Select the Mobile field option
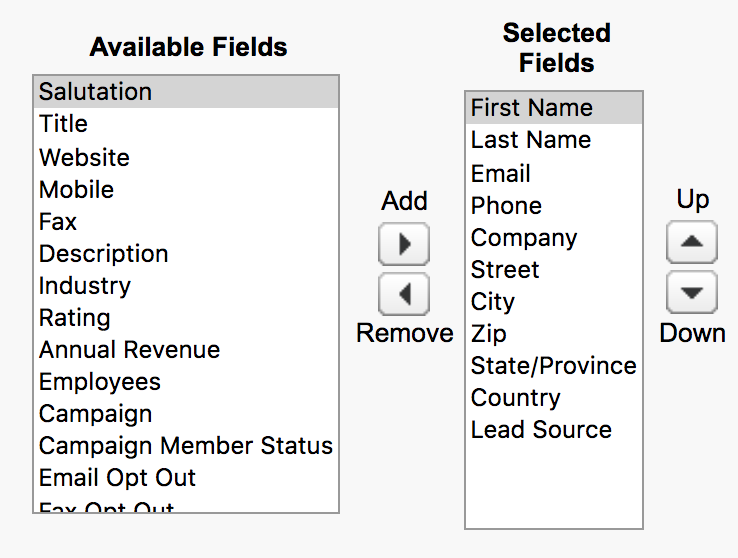The width and height of the screenshot is (738, 558). [x=186, y=190]
